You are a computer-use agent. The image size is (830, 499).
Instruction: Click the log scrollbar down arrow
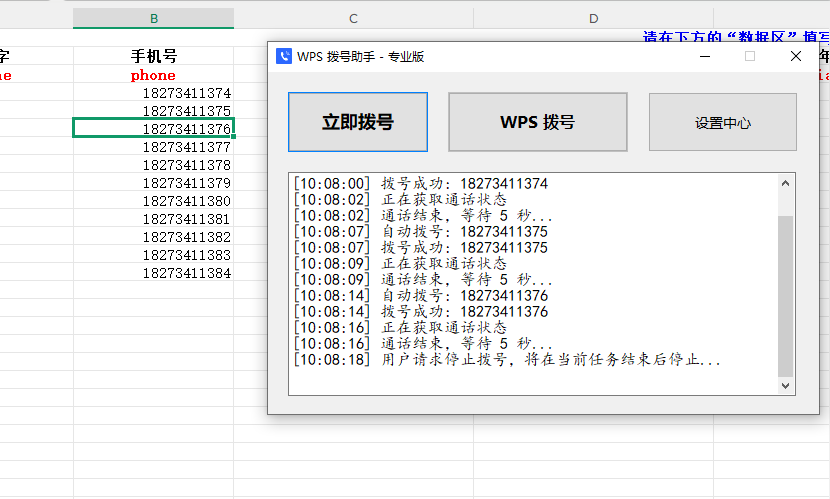coord(786,386)
